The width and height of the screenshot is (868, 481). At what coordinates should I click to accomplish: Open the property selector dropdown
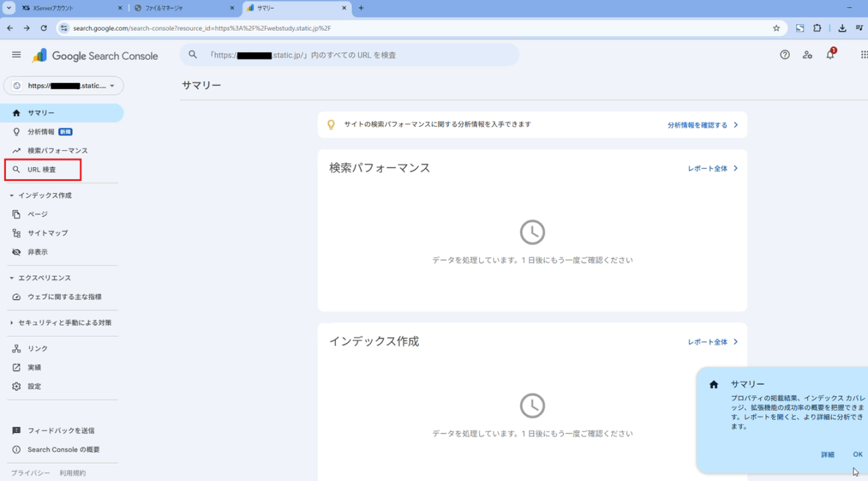pyautogui.click(x=63, y=86)
